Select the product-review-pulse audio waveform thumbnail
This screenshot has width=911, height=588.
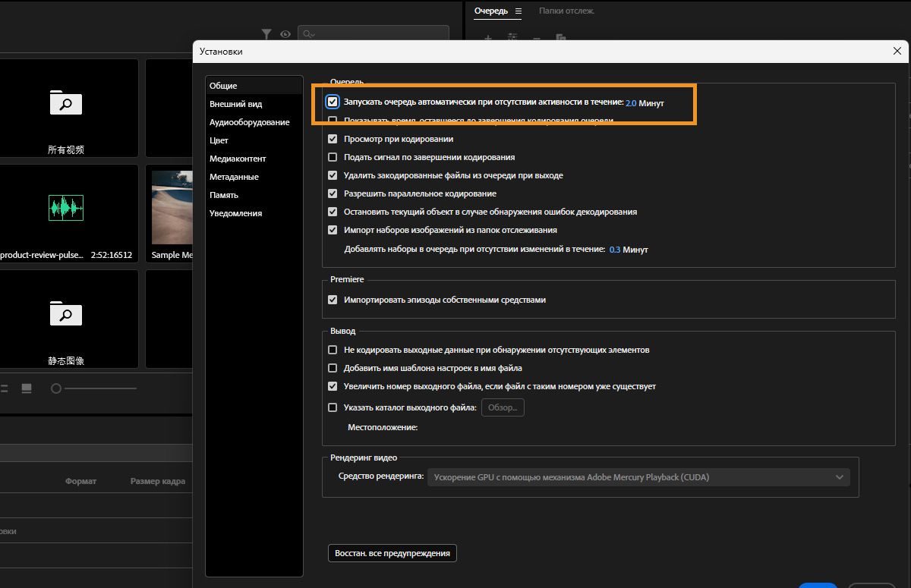tap(66, 207)
